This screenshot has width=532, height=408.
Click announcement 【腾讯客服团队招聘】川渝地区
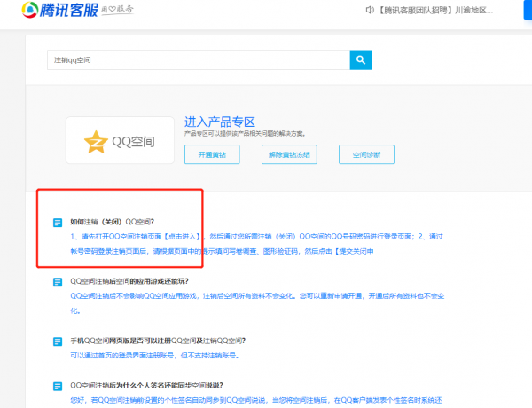[x=435, y=10]
